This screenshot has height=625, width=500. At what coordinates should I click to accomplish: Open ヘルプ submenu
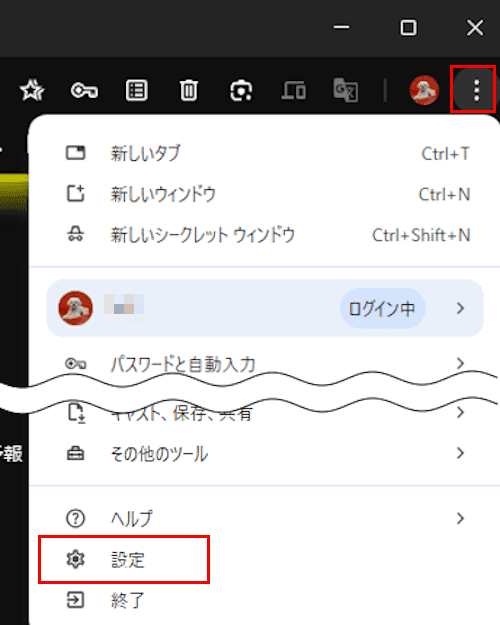(x=264, y=519)
